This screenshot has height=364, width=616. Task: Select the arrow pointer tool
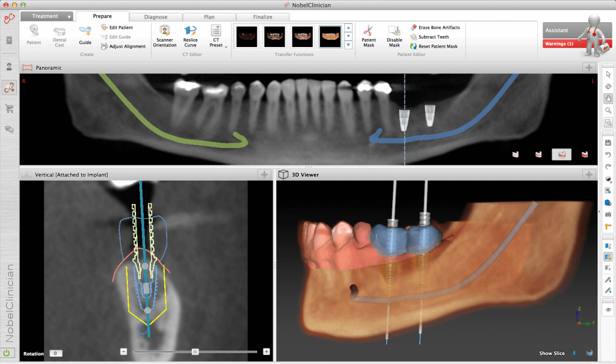point(608,74)
